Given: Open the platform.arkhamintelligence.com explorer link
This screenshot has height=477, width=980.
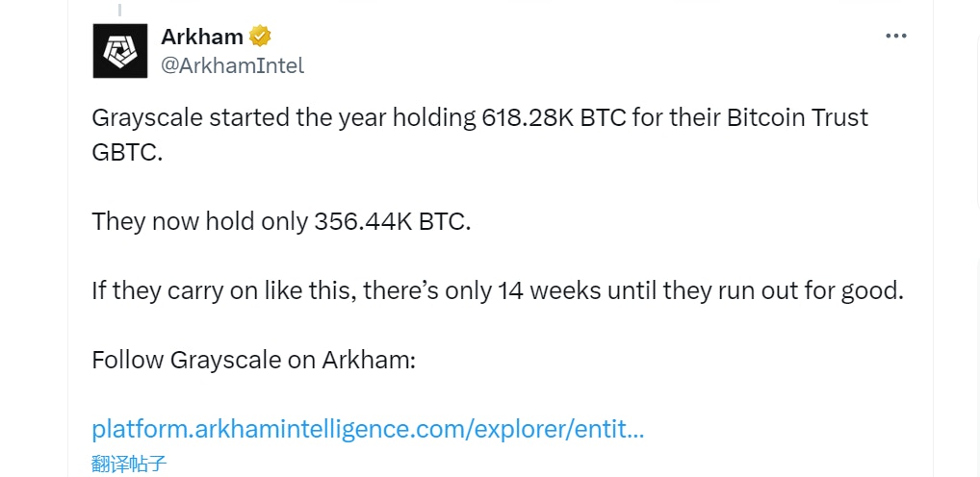Looking at the screenshot, I should point(368,429).
